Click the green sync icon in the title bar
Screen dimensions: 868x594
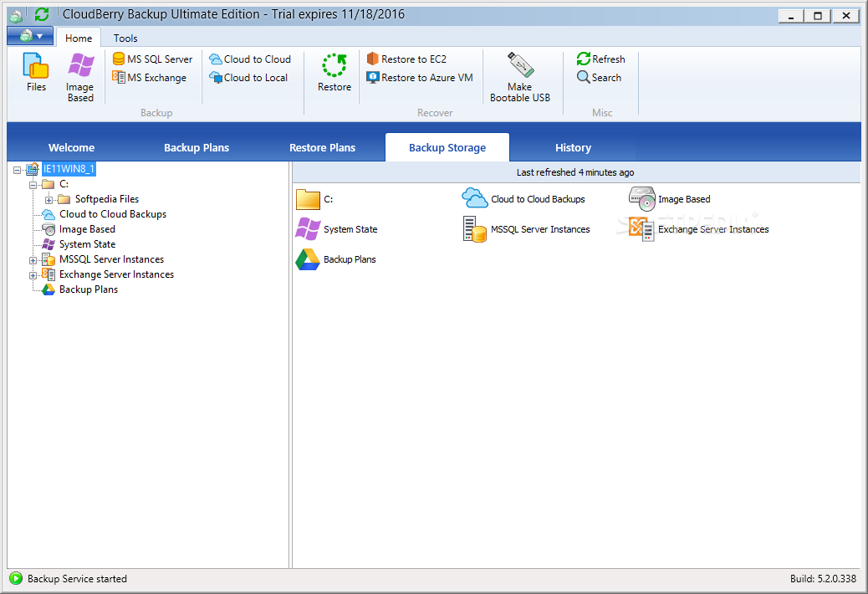(42, 14)
